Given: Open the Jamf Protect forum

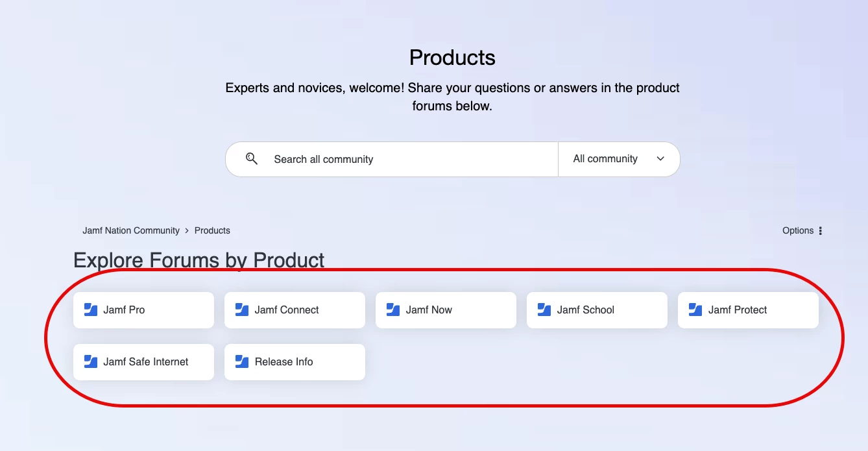Looking at the screenshot, I should tap(748, 310).
